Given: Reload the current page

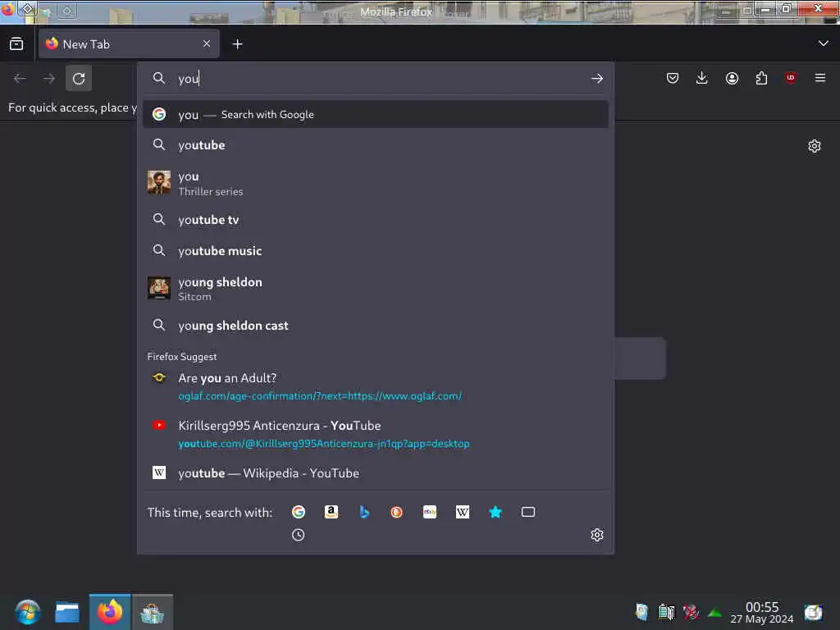Looking at the screenshot, I should coord(79,79).
